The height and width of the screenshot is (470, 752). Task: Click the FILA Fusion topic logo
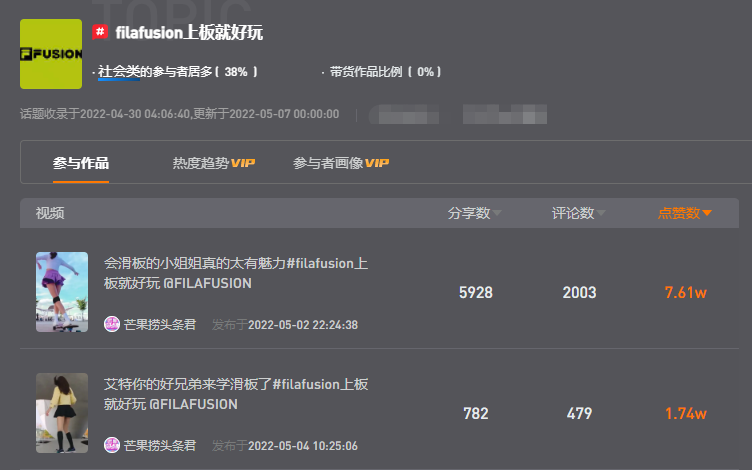[x=51, y=54]
